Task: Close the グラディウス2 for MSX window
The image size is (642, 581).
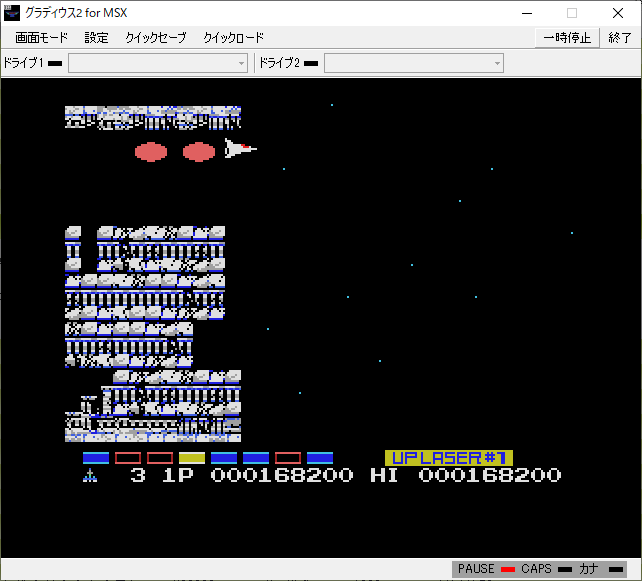Action: [x=618, y=13]
